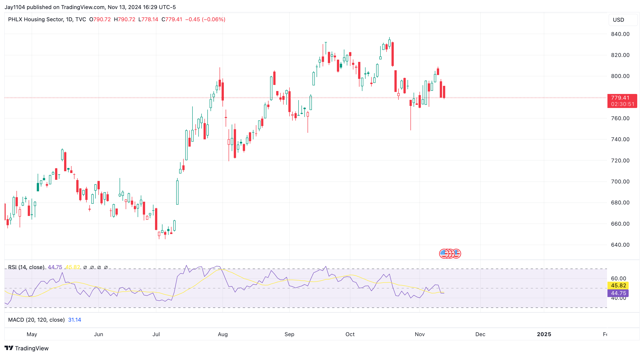This screenshot has height=356, width=644.
Task: Click the close value C779.41
Action: (x=172, y=19)
